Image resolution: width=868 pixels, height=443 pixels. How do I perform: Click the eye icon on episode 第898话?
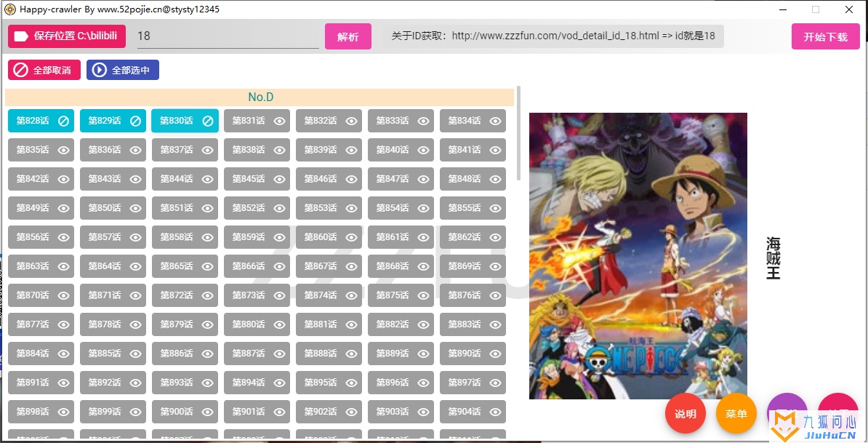pyautogui.click(x=64, y=412)
